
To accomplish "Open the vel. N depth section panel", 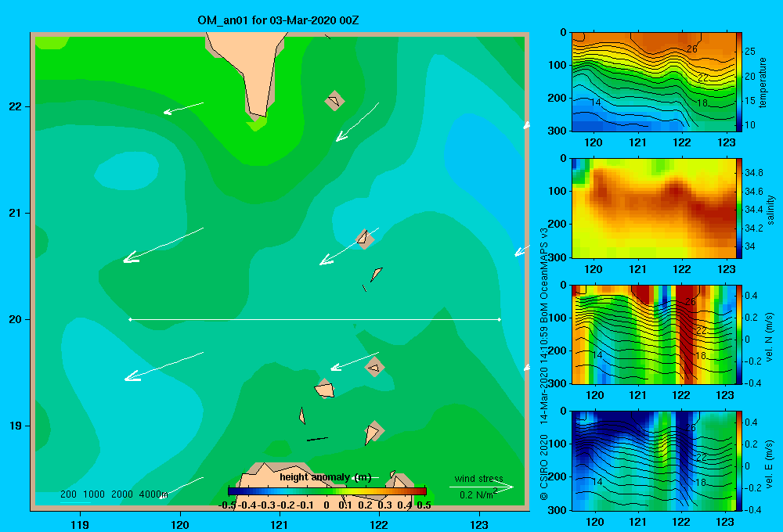I will 653,334.
